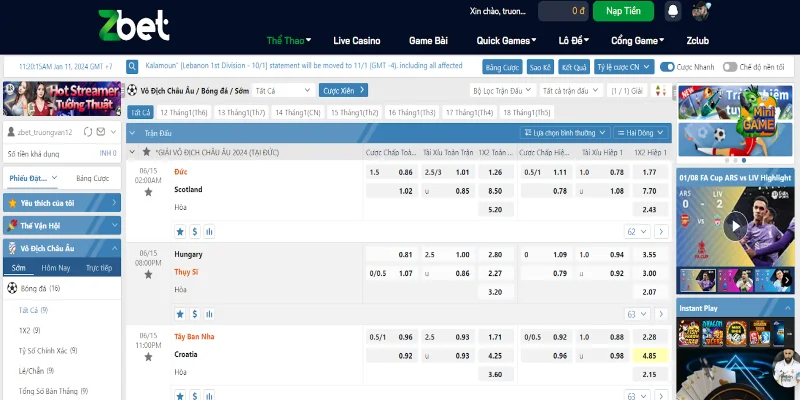
Task: Select the highlighted 4.85 odds cell
Action: pyautogui.click(x=649, y=355)
